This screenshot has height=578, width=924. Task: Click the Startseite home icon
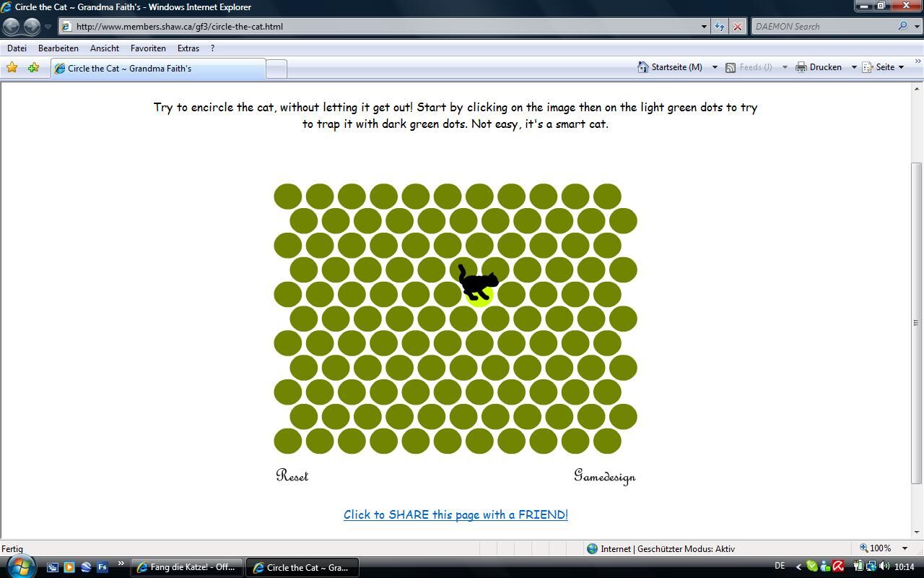[642, 67]
